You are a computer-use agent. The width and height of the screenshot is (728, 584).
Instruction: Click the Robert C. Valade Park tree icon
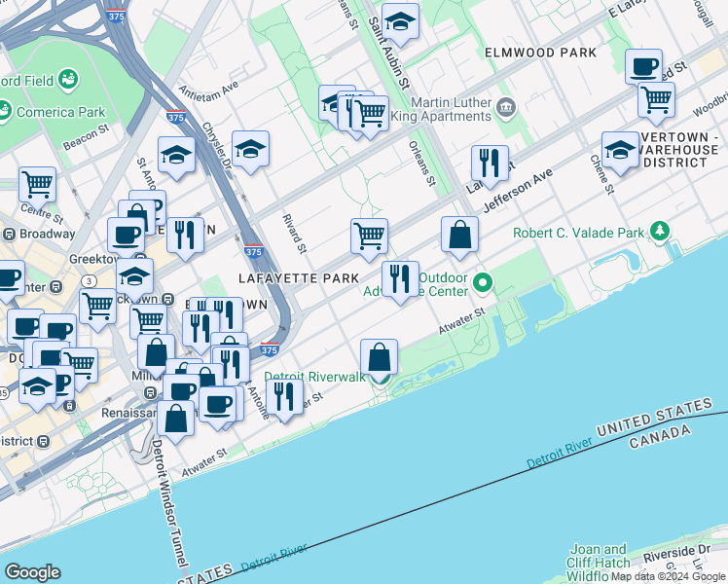click(x=662, y=231)
